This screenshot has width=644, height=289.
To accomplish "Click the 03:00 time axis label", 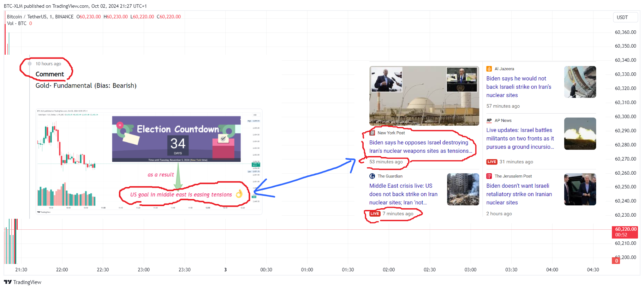I will (x=470, y=270).
